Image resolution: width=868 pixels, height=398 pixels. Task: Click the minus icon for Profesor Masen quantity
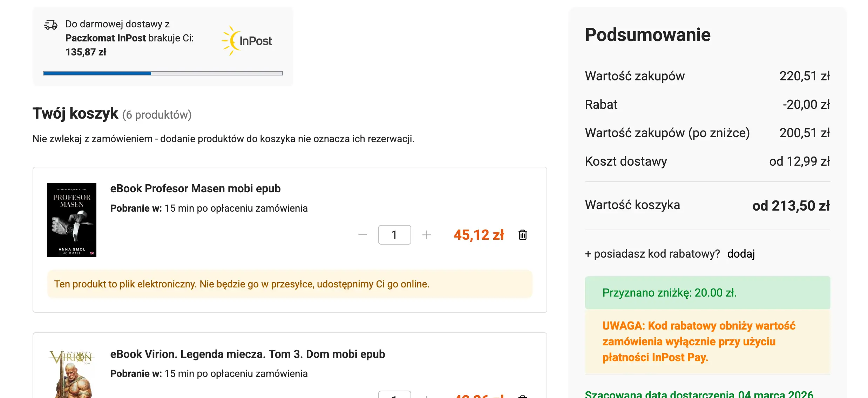tap(363, 235)
